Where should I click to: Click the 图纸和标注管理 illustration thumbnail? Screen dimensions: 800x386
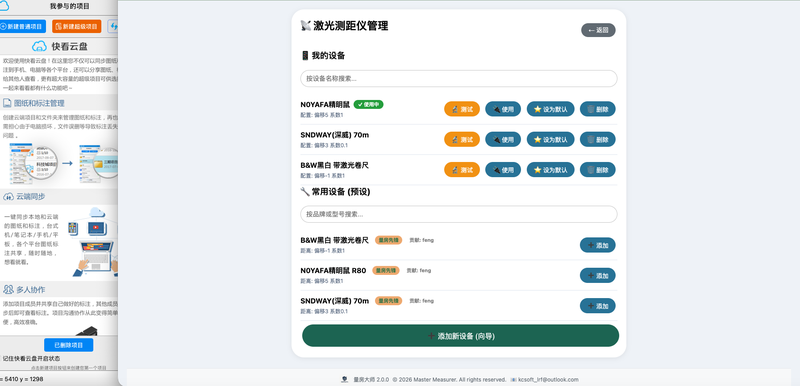pyautogui.click(x=64, y=164)
